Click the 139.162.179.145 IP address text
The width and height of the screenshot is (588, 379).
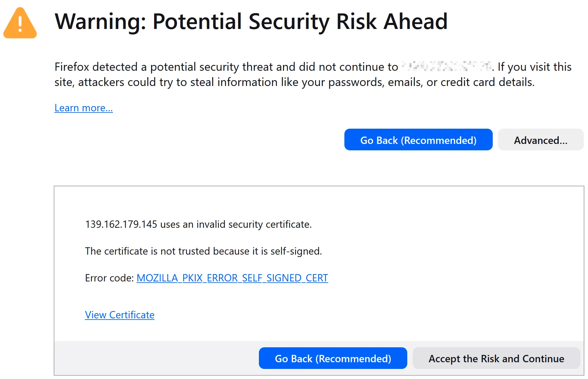coord(121,224)
